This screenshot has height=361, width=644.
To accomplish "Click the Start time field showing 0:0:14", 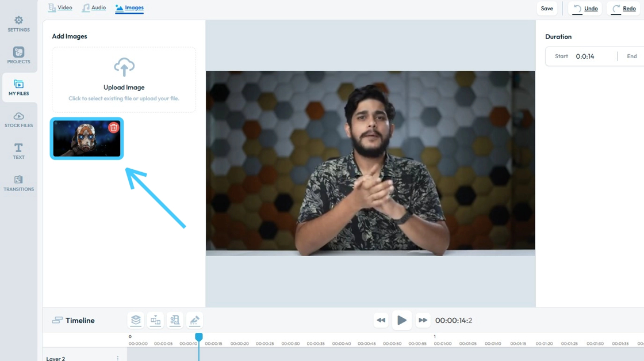I will pos(585,56).
